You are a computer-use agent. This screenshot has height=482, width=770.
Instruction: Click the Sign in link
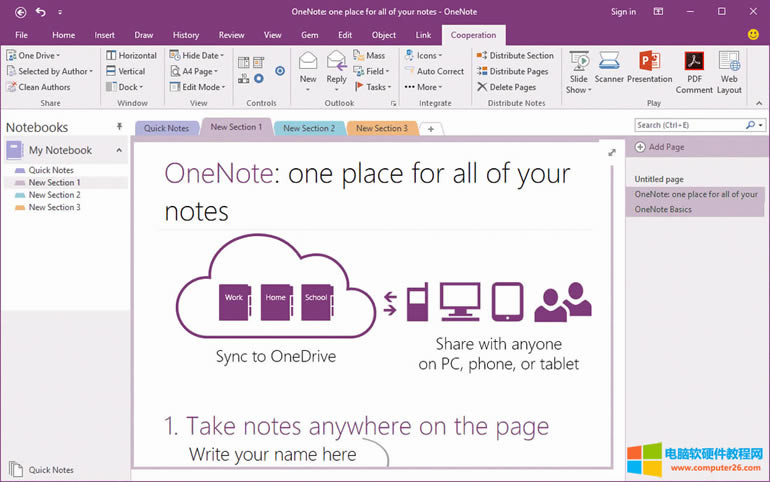(623, 12)
